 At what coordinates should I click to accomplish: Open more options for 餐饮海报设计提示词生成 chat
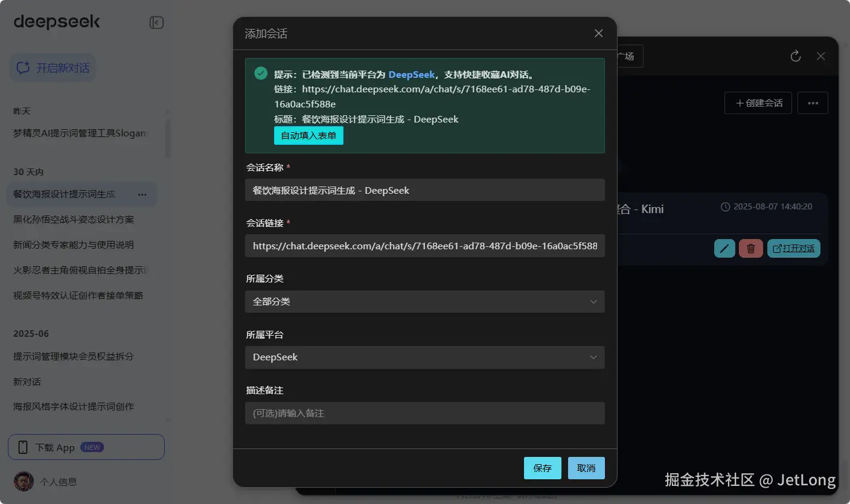coord(142,194)
